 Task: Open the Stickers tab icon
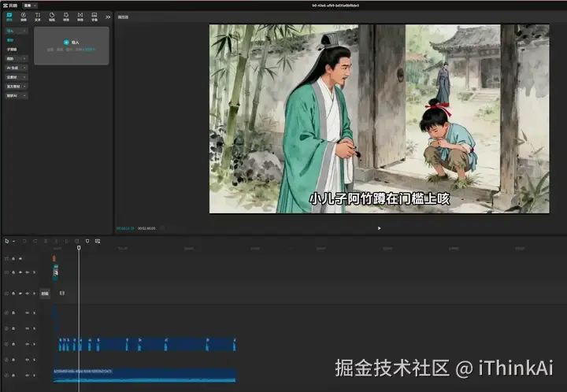(x=52, y=17)
